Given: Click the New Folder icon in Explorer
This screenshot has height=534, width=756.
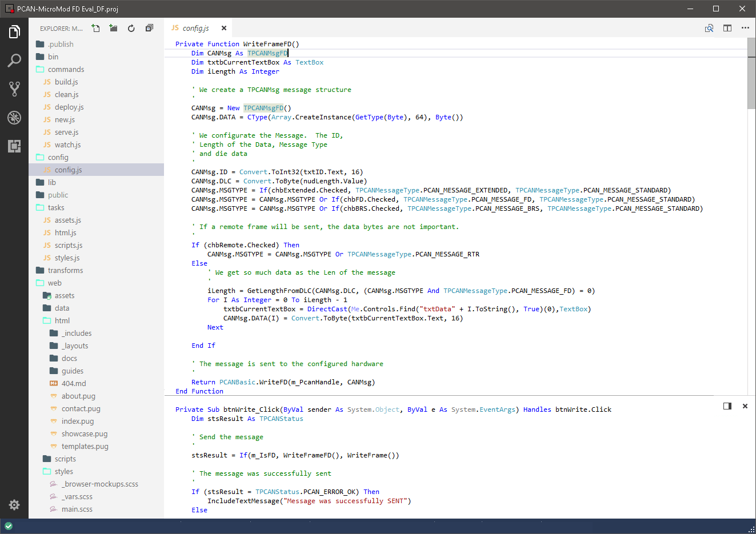Looking at the screenshot, I should tap(114, 28).
